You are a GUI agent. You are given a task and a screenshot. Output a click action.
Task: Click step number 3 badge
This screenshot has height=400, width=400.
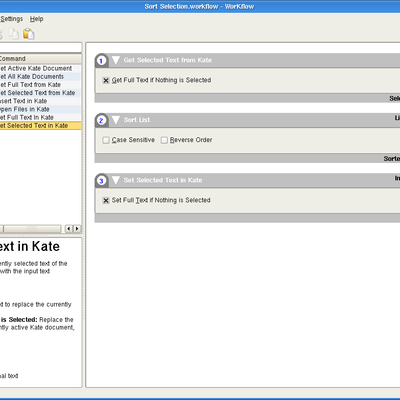click(x=102, y=181)
